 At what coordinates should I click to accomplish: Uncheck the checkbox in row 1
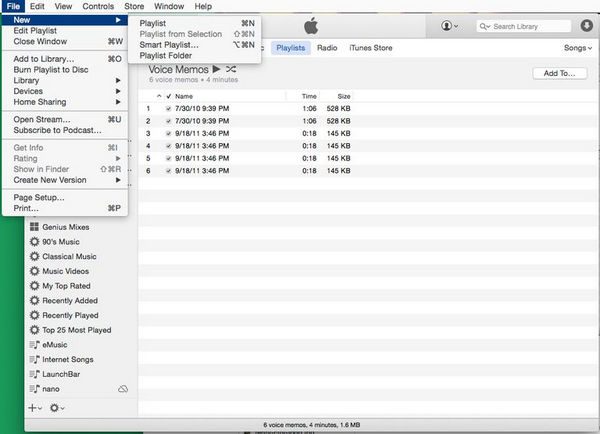coord(168,109)
